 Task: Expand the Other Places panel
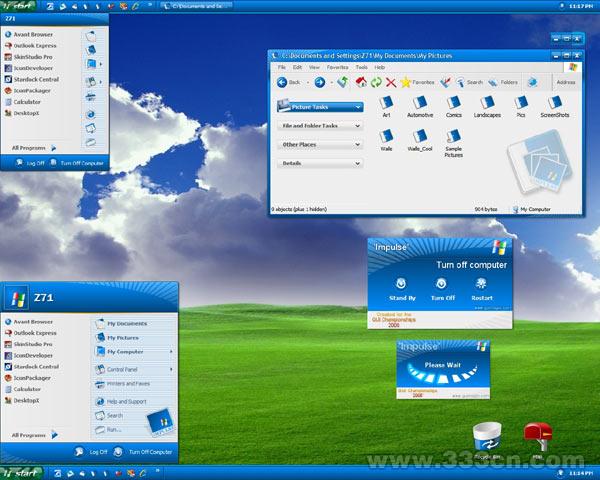click(x=357, y=144)
